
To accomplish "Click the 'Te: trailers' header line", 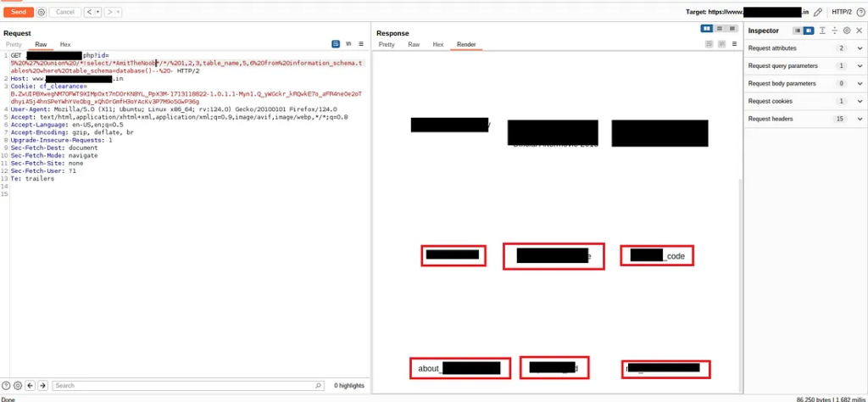I will [33, 180].
